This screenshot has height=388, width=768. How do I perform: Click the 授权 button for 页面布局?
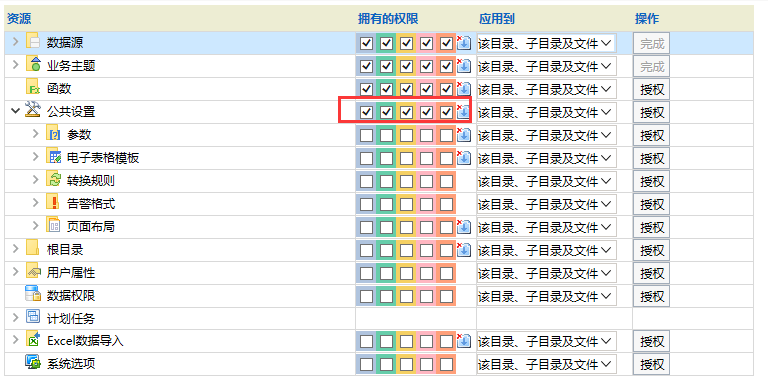tap(651, 228)
